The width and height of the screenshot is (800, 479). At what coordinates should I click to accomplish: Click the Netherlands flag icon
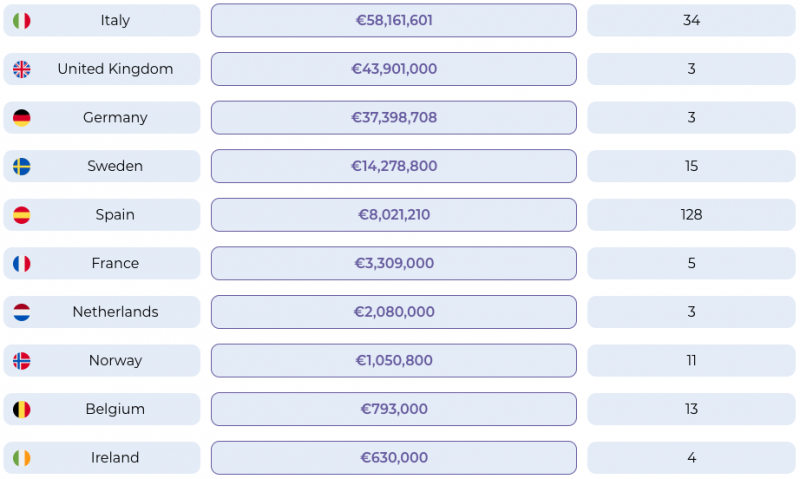22,312
